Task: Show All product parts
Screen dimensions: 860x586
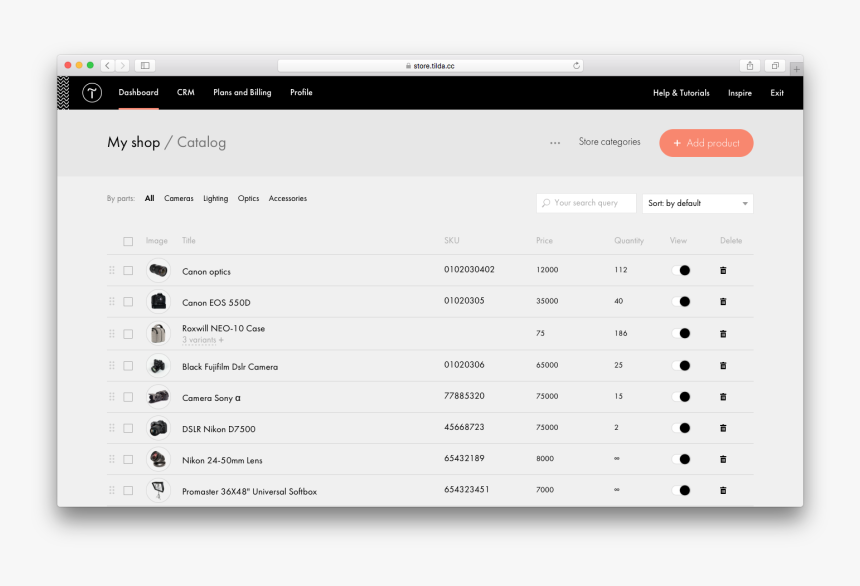Action: pos(149,198)
